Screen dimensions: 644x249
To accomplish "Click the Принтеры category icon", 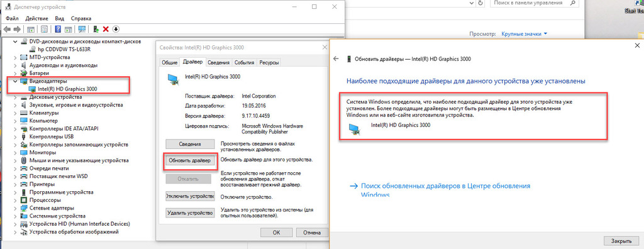I will coord(23,184).
